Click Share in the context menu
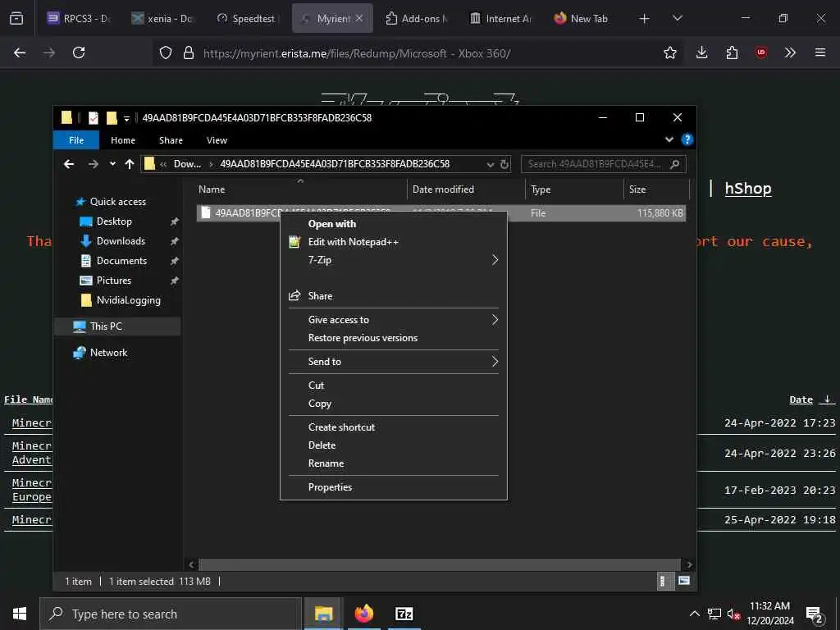Viewport: 840px width, 630px height. pyautogui.click(x=394, y=295)
